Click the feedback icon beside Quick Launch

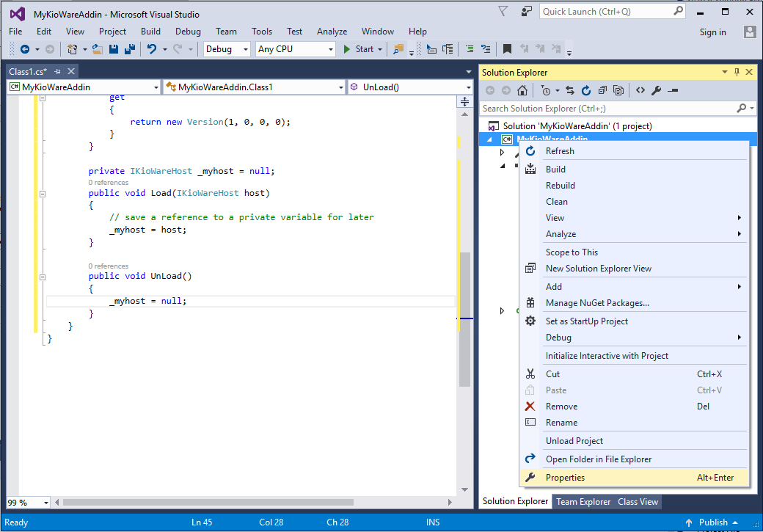pyautogui.click(x=527, y=12)
